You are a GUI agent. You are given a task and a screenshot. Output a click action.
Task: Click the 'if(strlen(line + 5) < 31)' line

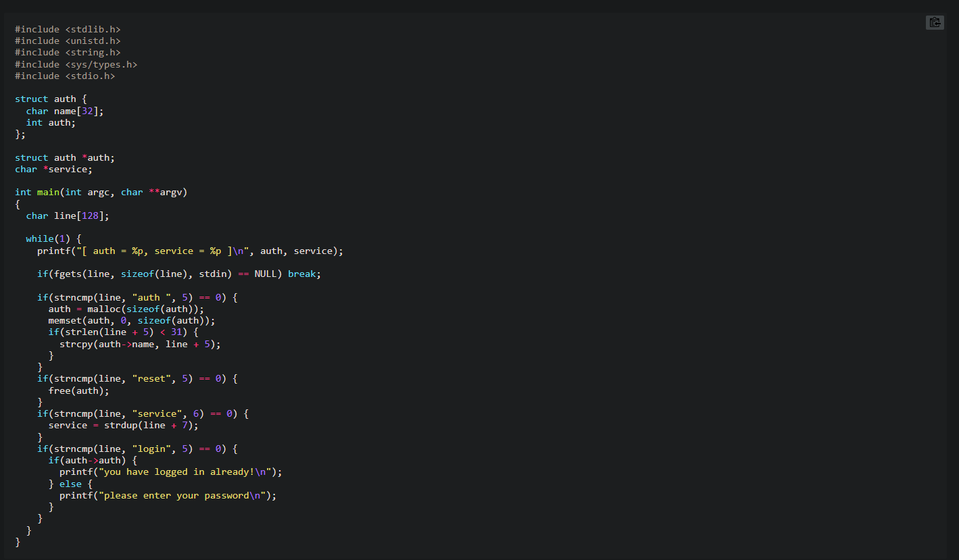(124, 332)
